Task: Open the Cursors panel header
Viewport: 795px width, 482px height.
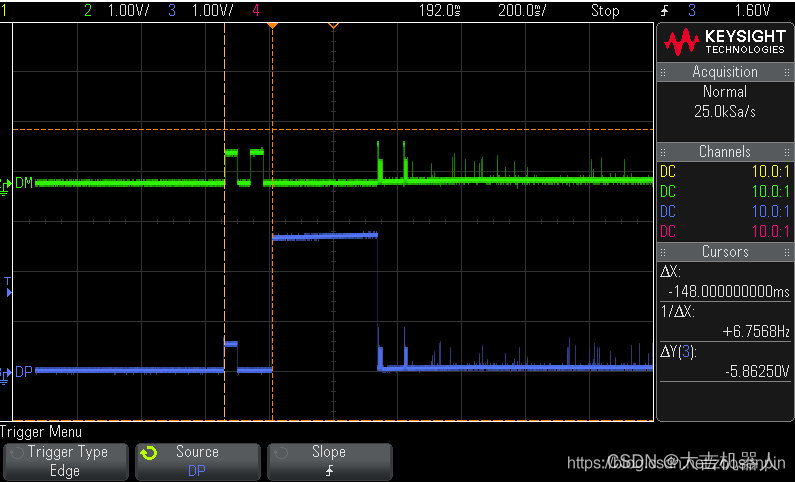Action: click(725, 251)
